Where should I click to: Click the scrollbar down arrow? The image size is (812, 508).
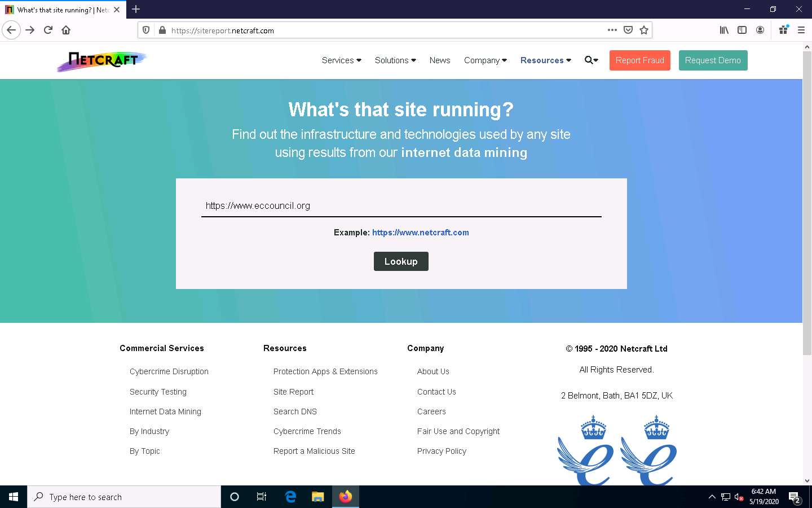coord(807,481)
